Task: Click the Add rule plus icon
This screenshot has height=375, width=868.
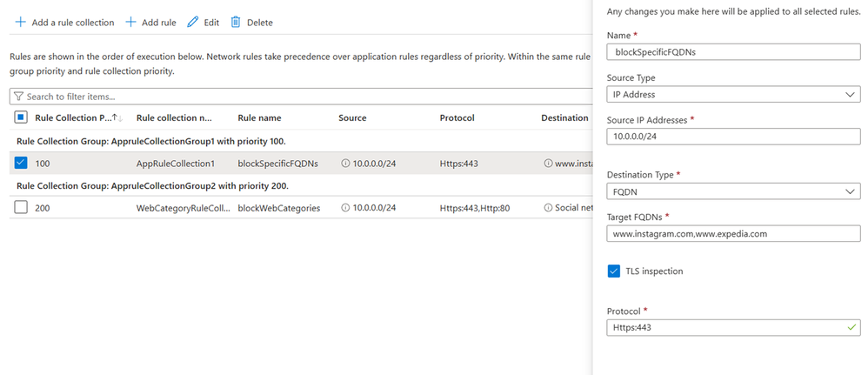Action: (x=130, y=22)
